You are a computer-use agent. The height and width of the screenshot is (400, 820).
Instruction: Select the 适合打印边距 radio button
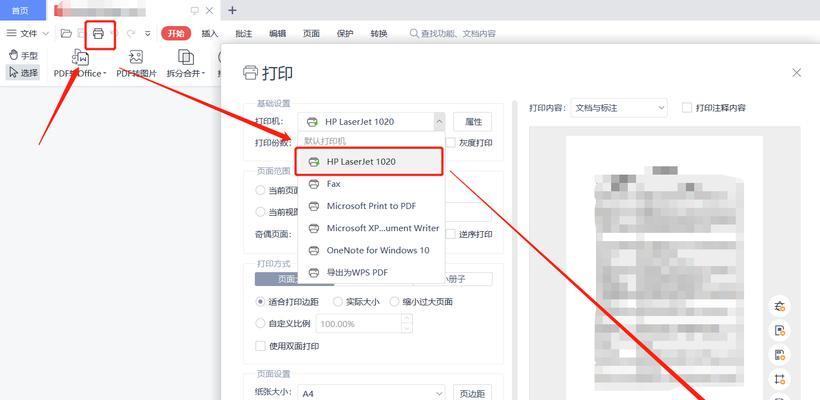point(260,302)
